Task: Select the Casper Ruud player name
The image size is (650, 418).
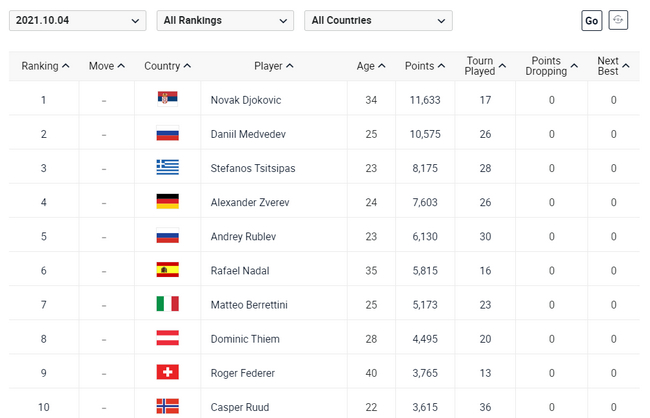Action: (238, 406)
